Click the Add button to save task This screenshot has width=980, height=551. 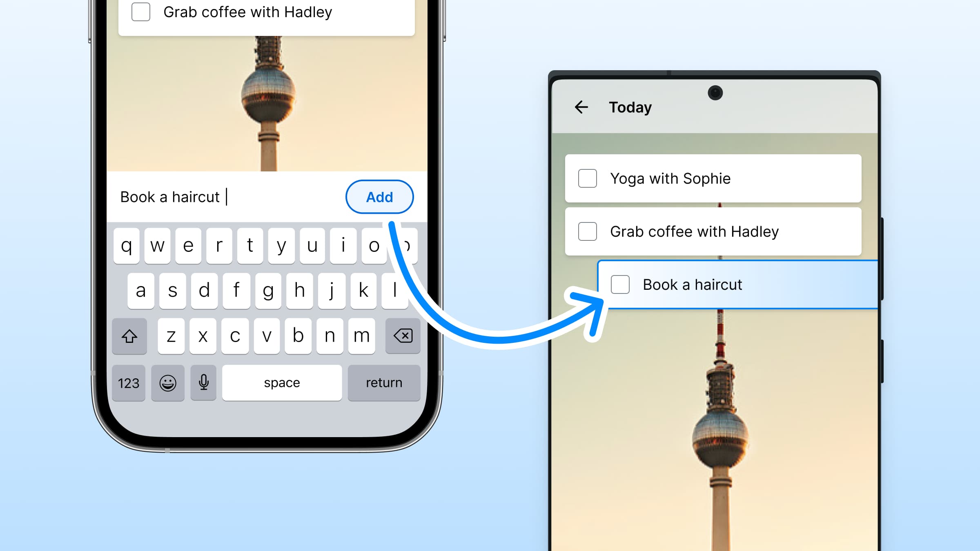380,196
